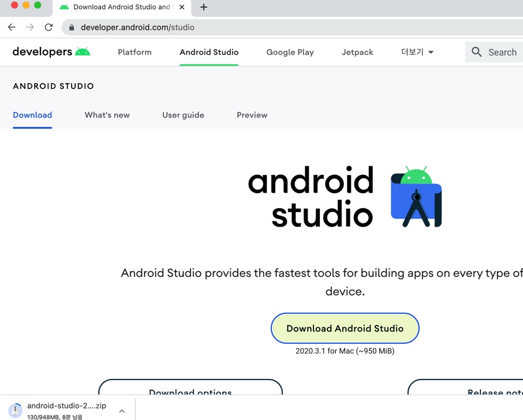Select the Android Studio nav item

209,52
